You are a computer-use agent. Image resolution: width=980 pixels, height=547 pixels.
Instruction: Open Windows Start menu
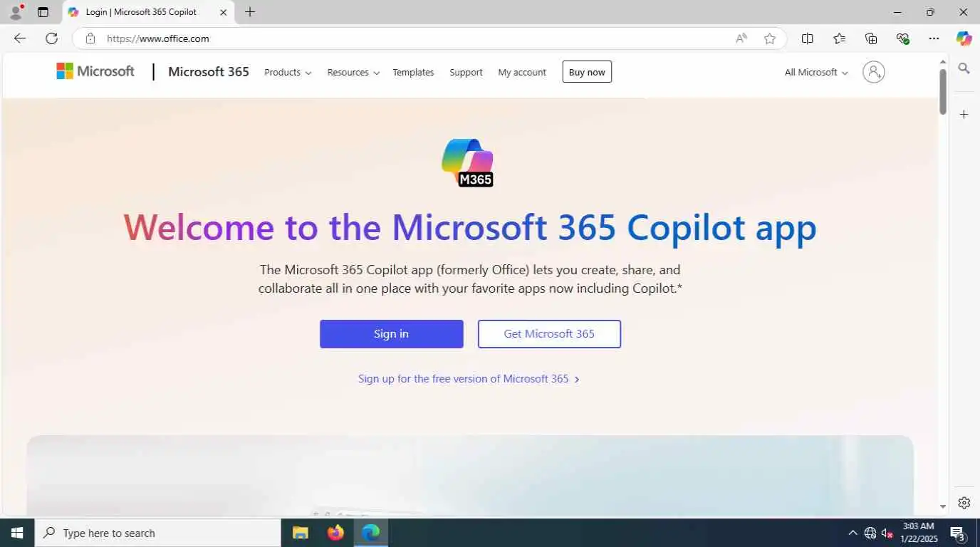pos(17,533)
